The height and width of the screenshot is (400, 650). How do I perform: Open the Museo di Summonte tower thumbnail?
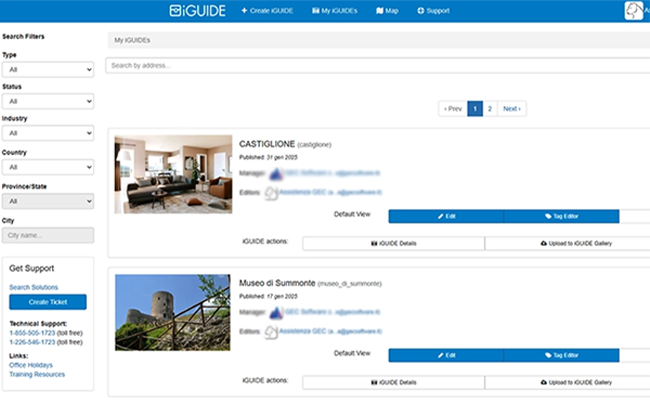pyautogui.click(x=172, y=313)
